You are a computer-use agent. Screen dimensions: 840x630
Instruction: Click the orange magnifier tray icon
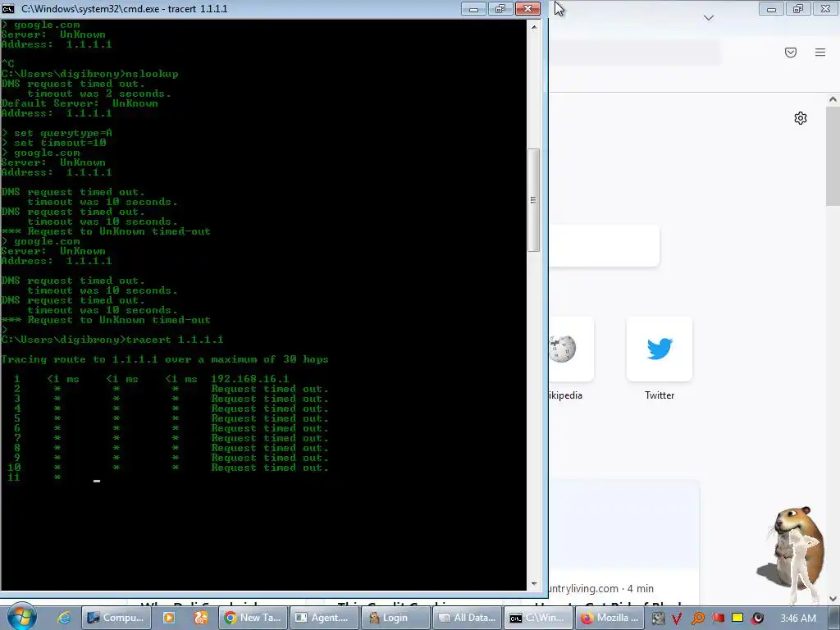697,619
